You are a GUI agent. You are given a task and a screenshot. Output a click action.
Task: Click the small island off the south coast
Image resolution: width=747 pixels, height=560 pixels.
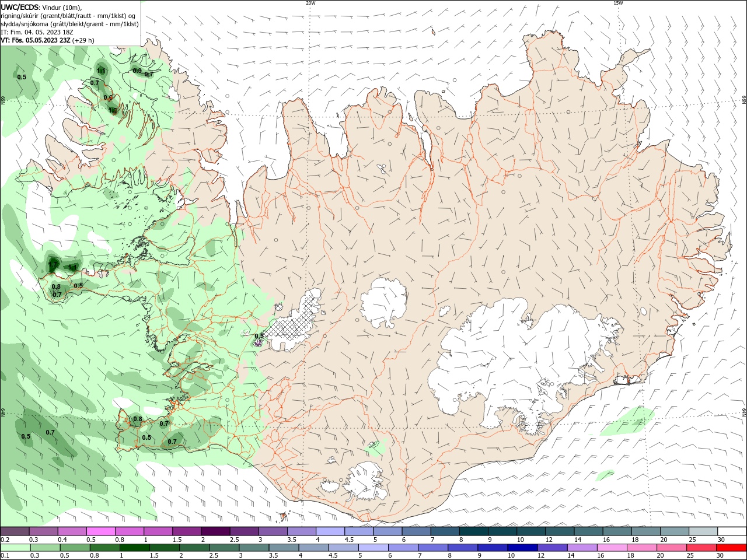[284, 516]
